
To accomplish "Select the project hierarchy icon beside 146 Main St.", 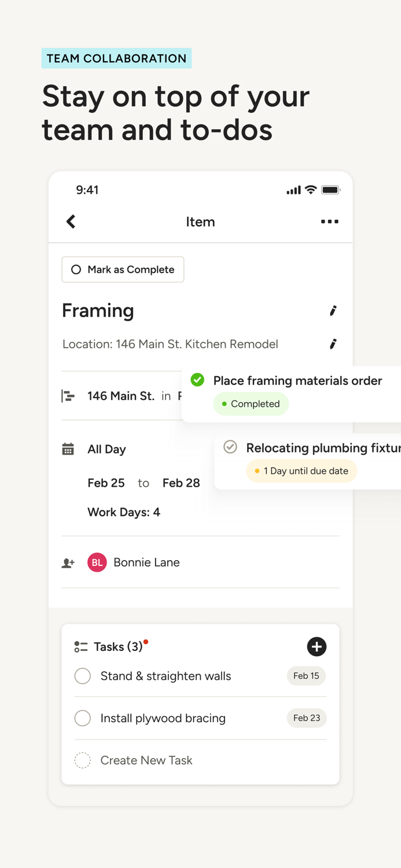I will tap(69, 396).
